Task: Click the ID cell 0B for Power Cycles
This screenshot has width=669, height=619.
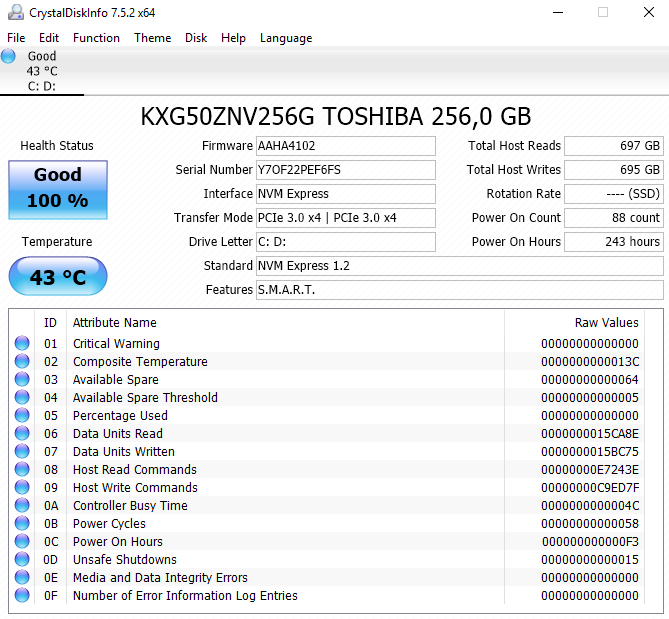Action: (51, 523)
